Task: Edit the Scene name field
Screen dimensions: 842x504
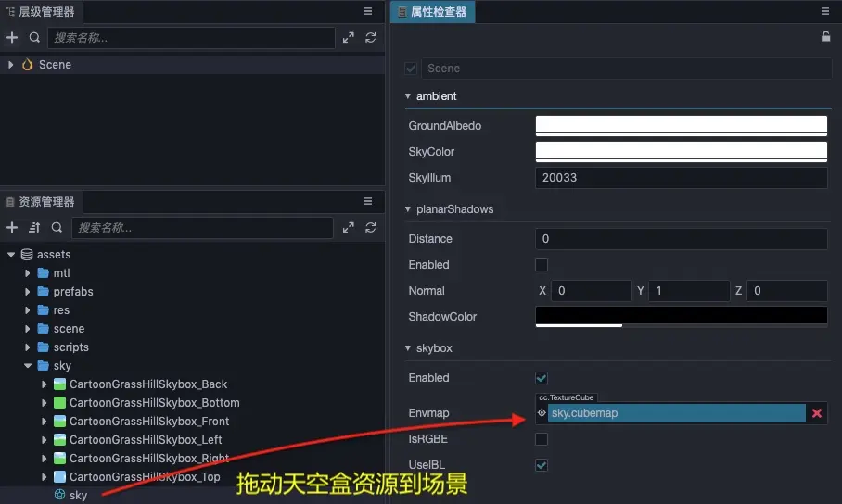Action: 626,69
